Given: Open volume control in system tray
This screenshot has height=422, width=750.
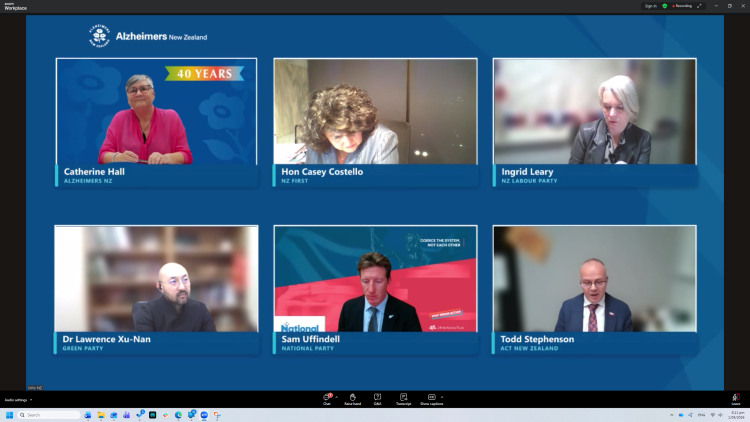Looking at the screenshot, I should 720,415.
